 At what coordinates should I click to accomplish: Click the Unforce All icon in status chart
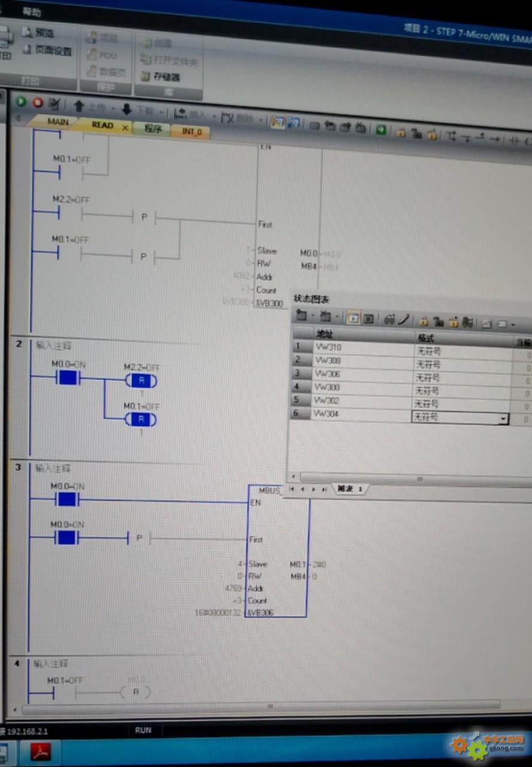click(454, 322)
